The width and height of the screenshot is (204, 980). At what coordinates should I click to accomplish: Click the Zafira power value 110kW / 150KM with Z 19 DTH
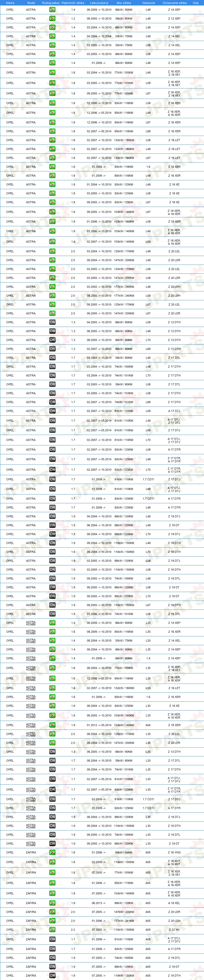[124, 976]
